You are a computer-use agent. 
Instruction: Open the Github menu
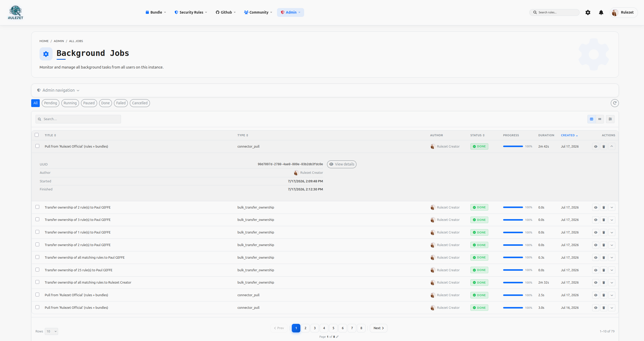(x=226, y=12)
